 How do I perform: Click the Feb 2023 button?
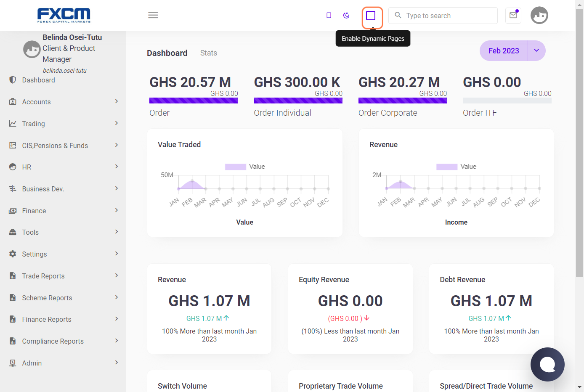click(x=504, y=50)
